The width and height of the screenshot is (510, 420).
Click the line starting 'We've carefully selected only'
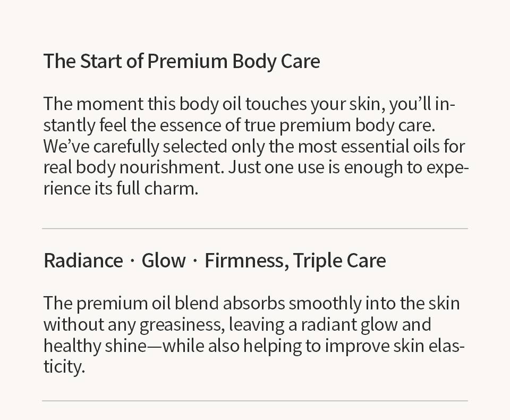click(254, 147)
